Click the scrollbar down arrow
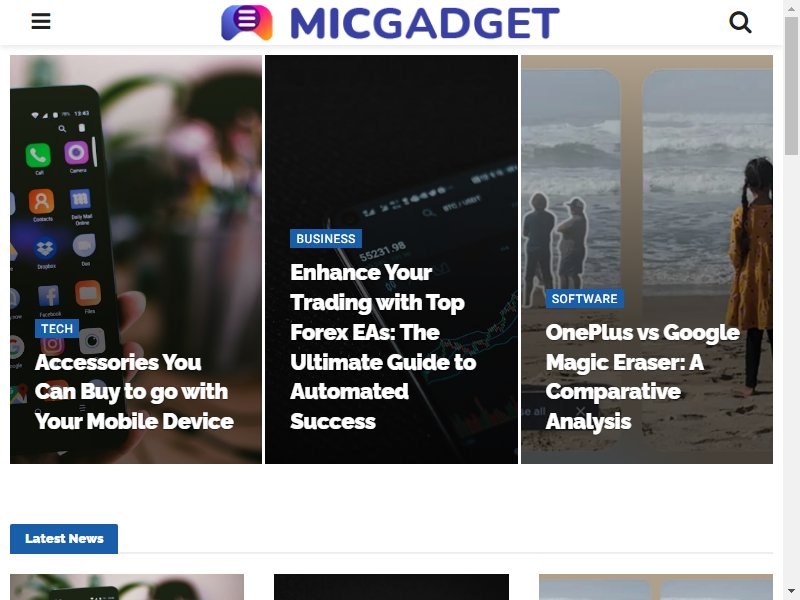Viewport: 800px width, 600px height. coord(791,591)
